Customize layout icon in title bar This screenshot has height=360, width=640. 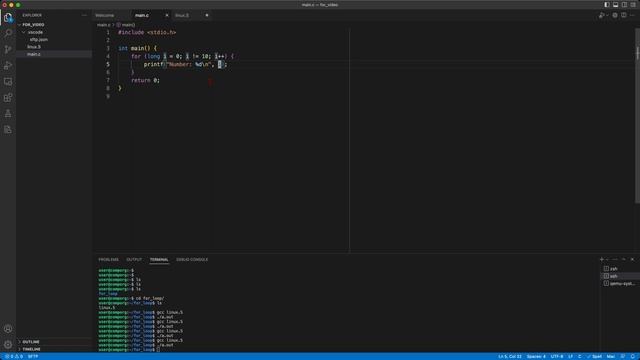(633, 4)
